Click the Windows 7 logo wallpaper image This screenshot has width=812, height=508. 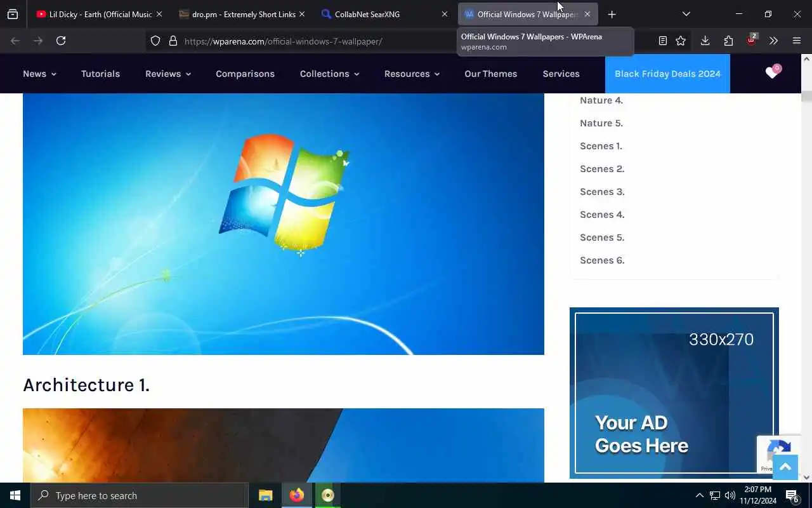click(284, 224)
